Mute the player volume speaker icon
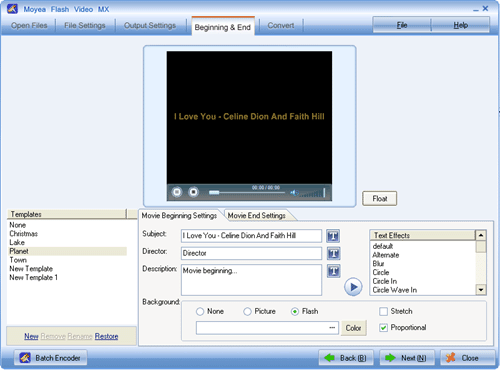500x370 pixels. (x=293, y=193)
